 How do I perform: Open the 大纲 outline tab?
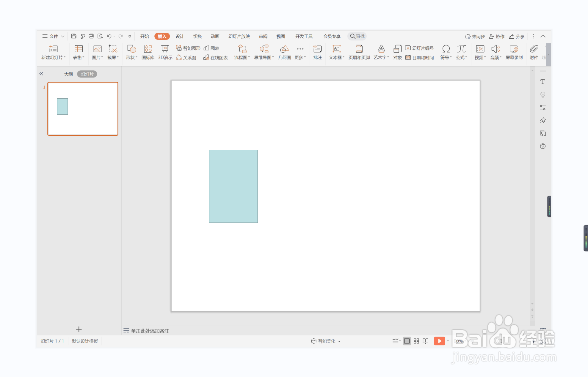point(68,74)
